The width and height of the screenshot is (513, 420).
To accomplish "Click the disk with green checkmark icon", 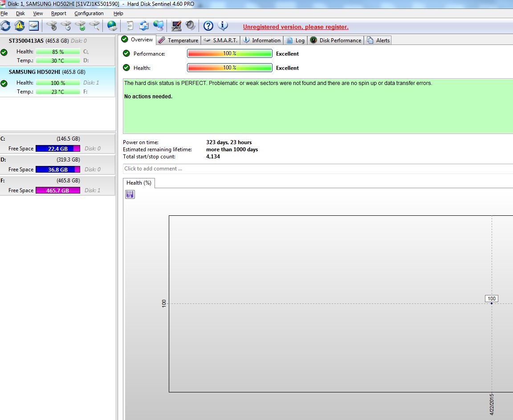I will tap(80, 26).
